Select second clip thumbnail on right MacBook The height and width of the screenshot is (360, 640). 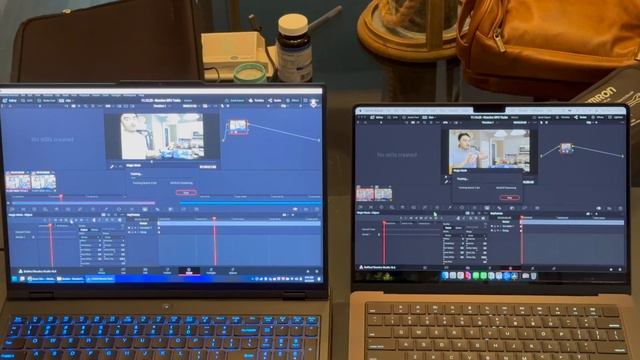(383, 194)
